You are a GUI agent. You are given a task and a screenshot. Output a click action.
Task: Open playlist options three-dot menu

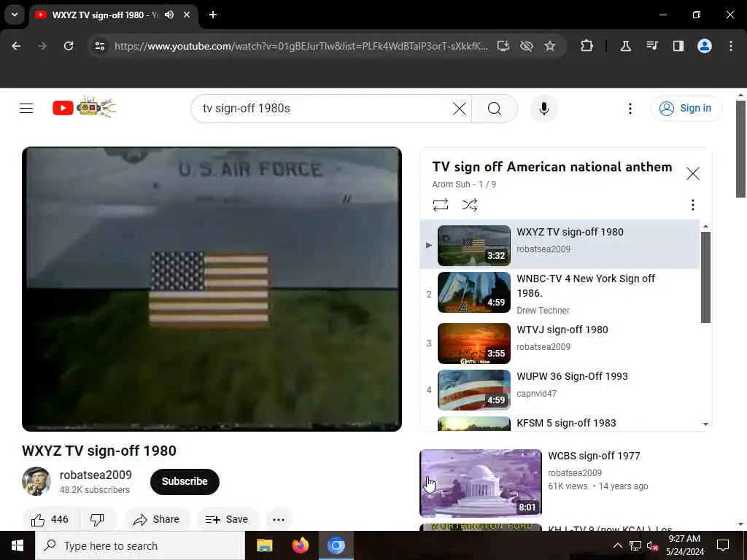pos(693,205)
